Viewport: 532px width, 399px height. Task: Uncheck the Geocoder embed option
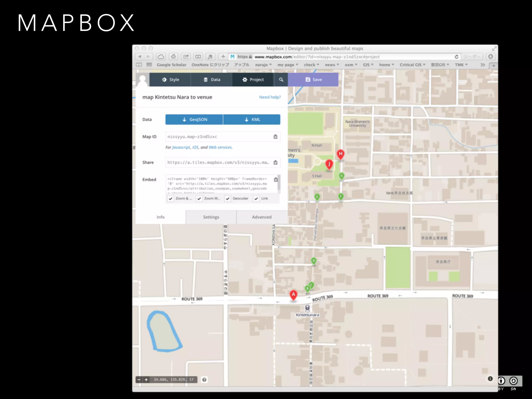228,198
